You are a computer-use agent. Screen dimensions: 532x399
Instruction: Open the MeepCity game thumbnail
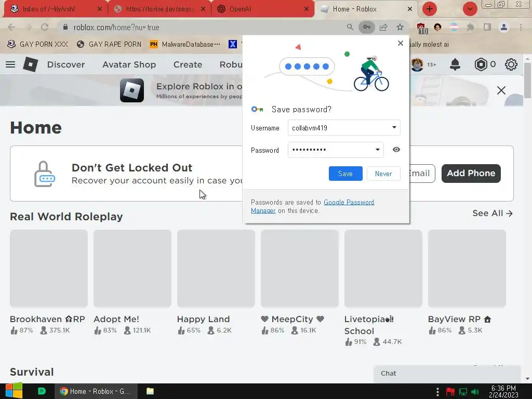[300, 269]
